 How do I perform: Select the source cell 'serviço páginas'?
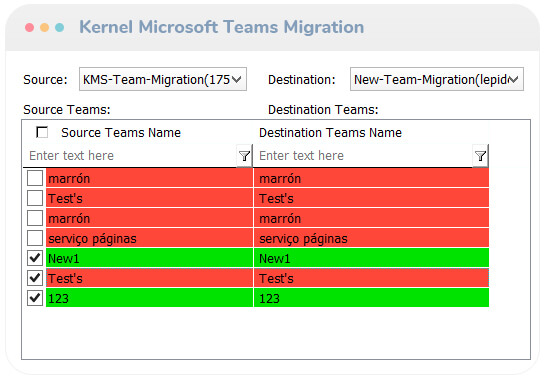(x=149, y=238)
